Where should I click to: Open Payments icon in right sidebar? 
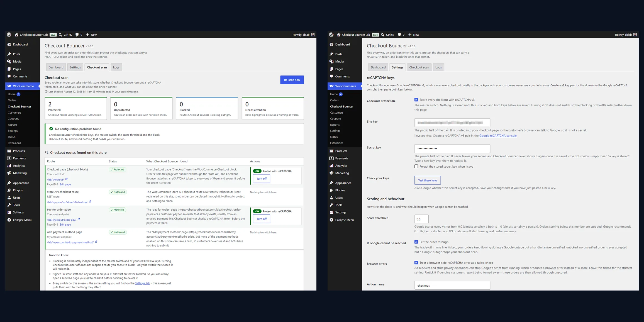tap(331, 158)
